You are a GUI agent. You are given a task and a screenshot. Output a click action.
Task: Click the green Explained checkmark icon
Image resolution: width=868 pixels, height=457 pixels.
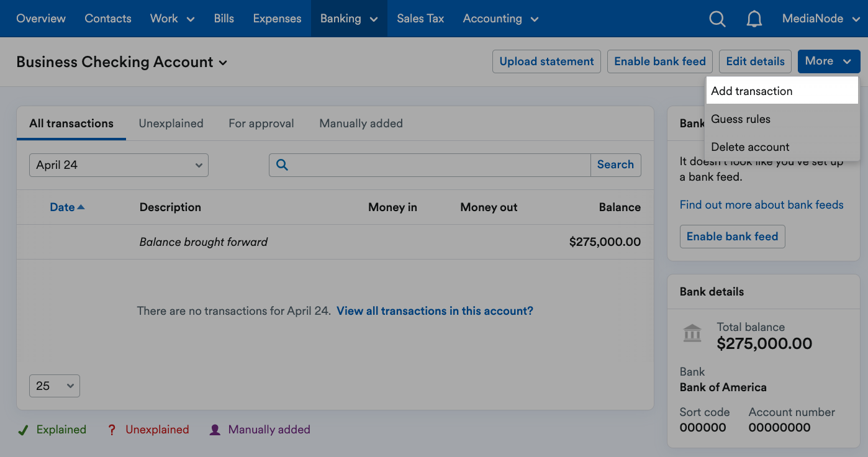pos(23,429)
